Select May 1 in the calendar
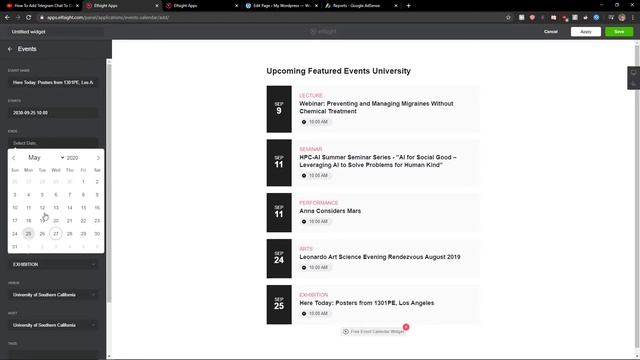Screen dimensions: 640x360 tap(83, 182)
